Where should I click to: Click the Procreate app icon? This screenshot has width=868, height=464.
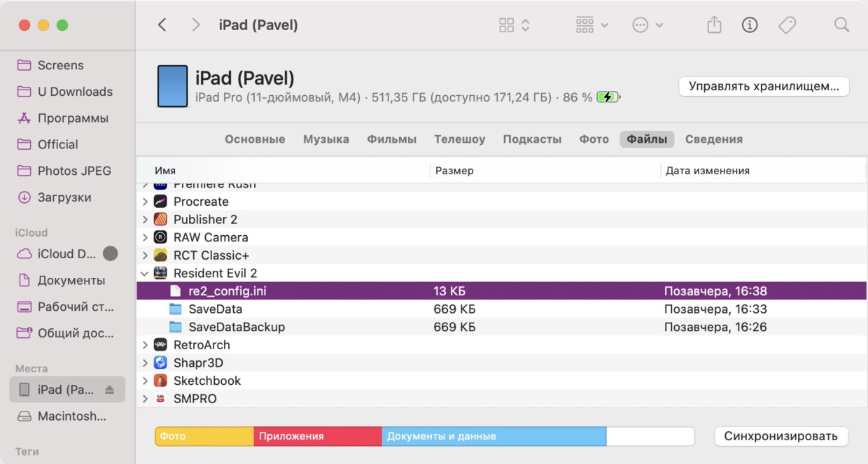point(160,202)
